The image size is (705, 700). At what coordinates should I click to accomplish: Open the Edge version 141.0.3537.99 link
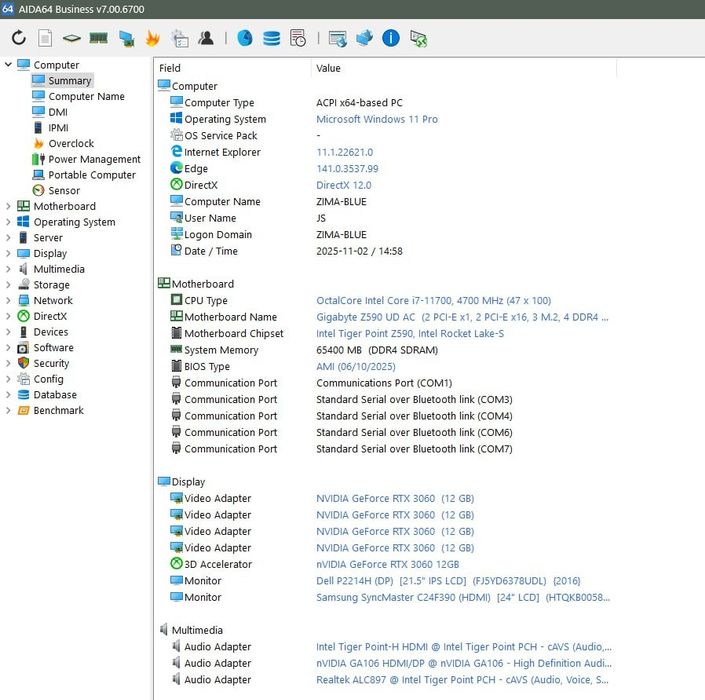(347, 169)
